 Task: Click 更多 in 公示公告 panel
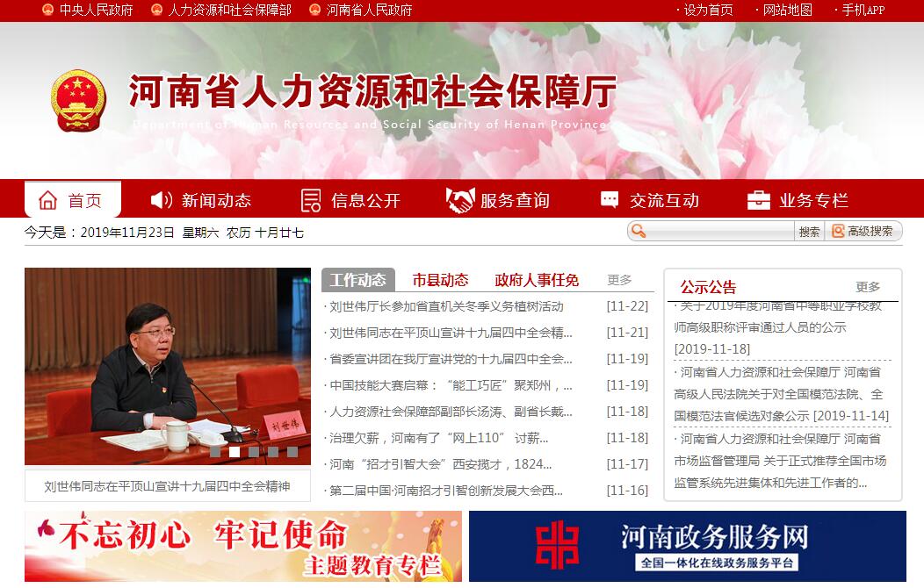coord(868,287)
